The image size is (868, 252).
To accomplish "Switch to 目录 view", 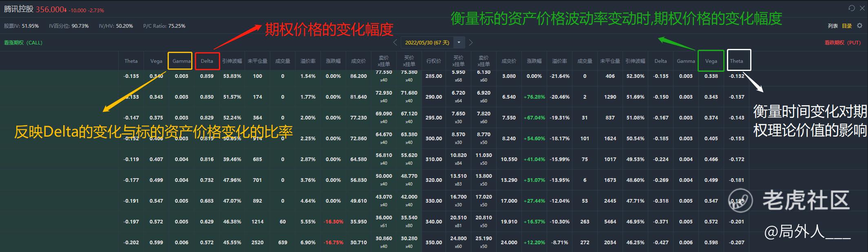I will pos(847,26).
